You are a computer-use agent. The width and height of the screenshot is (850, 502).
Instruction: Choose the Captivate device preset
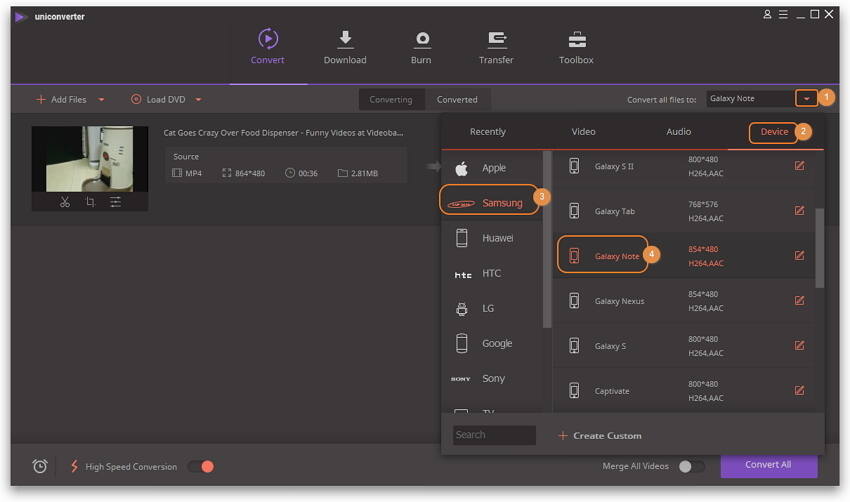pos(684,390)
